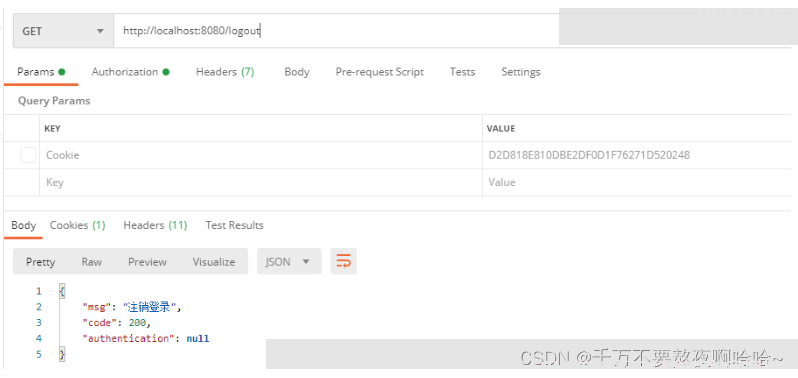Open the JSON format dropdown
This screenshot has height=378, width=798.
click(x=289, y=261)
